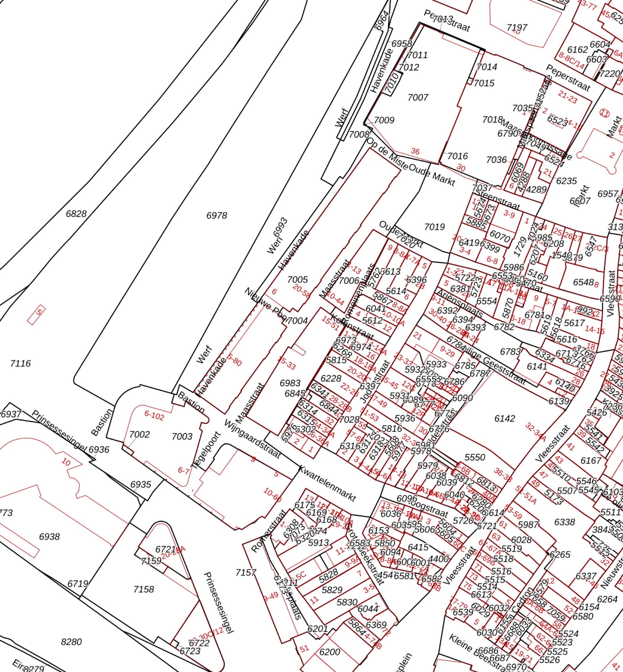Click parcel 6978 on the map
Image resolution: width=623 pixels, height=672 pixels.
[216, 215]
